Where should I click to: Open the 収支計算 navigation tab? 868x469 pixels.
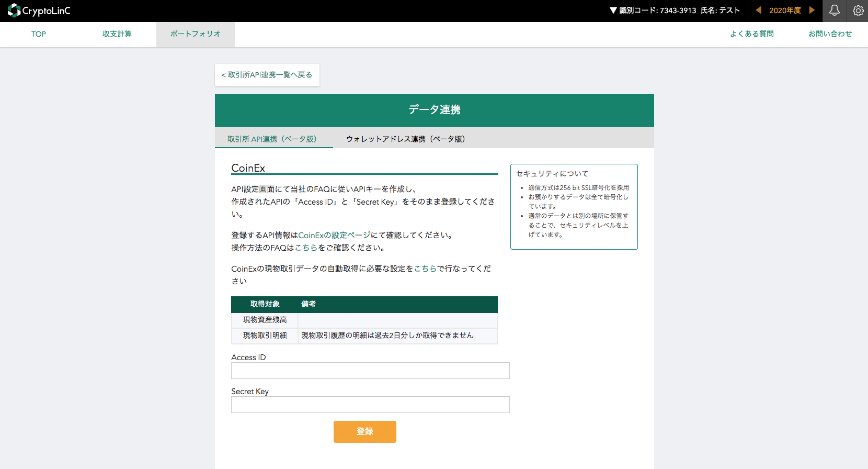coord(117,34)
